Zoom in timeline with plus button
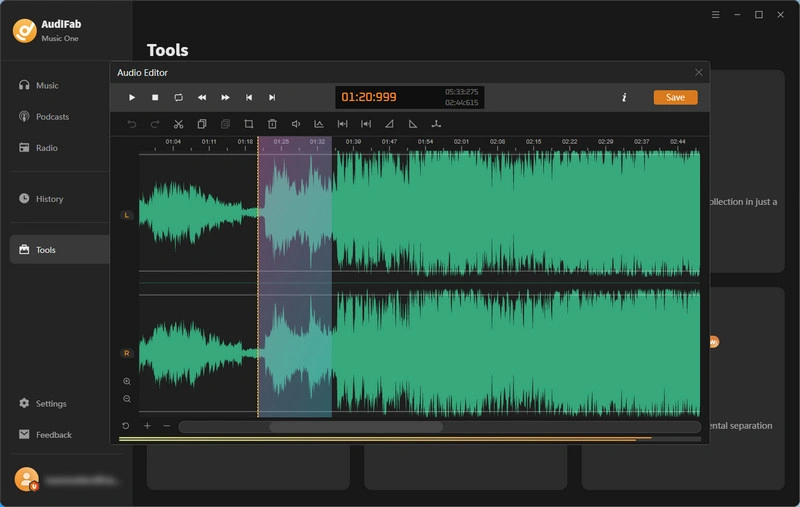Viewport: 800px width, 507px height. (147, 426)
